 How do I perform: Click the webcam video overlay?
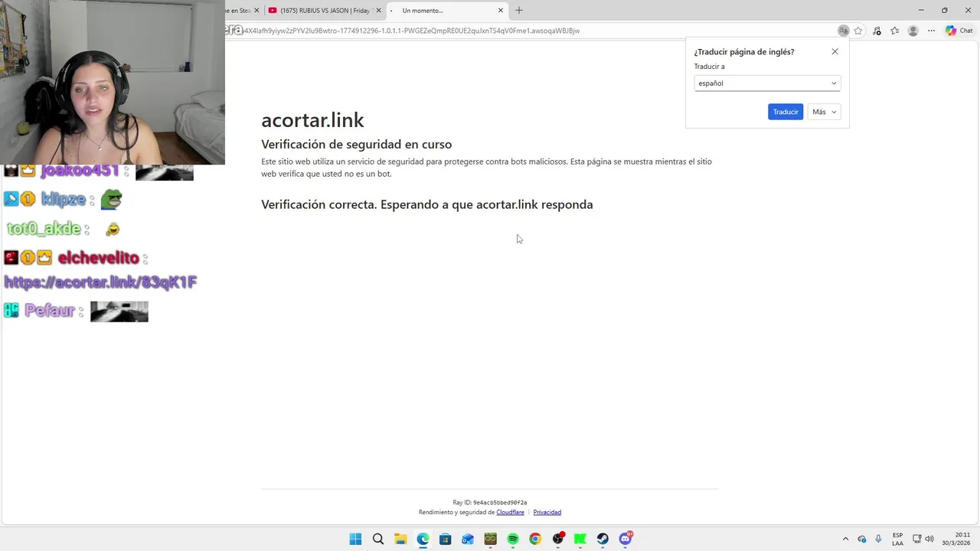(113, 82)
